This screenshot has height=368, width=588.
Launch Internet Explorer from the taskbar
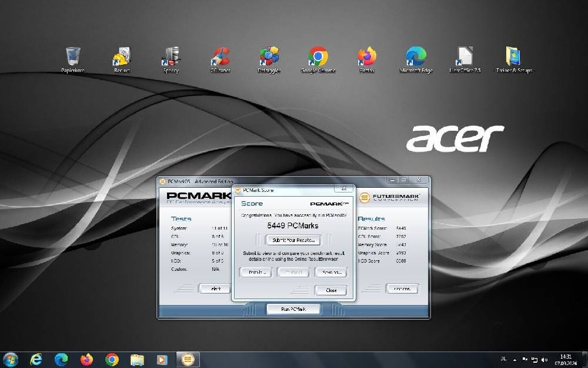pyautogui.click(x=36, y=360)
